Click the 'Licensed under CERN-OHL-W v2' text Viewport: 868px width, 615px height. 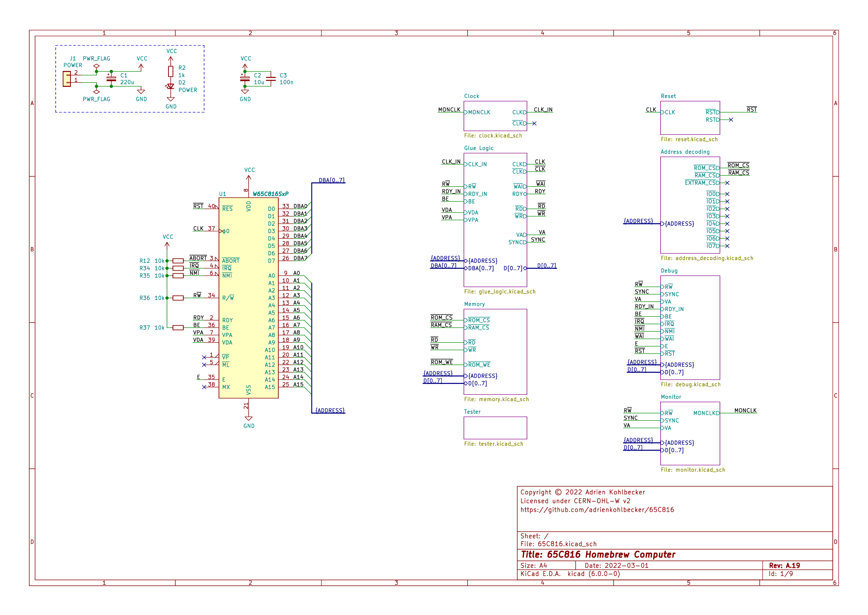pyautogui.click(x=575, y=501)
